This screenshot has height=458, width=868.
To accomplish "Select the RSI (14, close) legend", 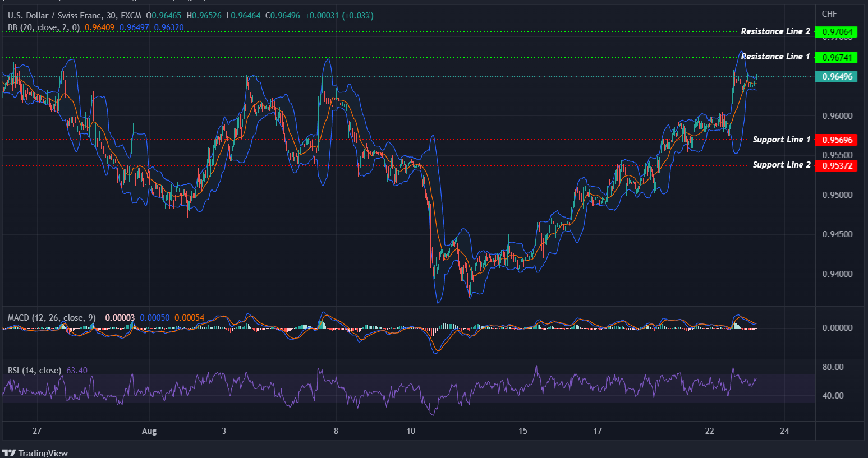I will pyautogui.click(x=34, y=371).
